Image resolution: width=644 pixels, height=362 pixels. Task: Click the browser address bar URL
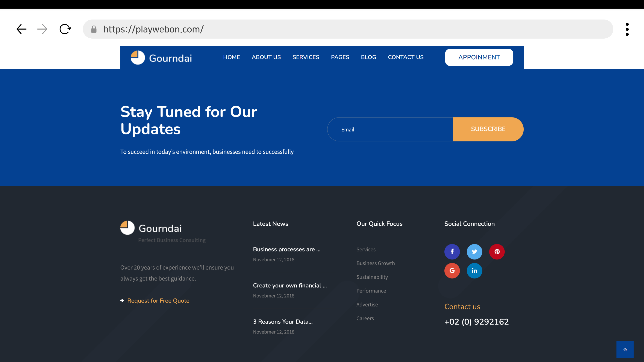(x=153, y=29)
